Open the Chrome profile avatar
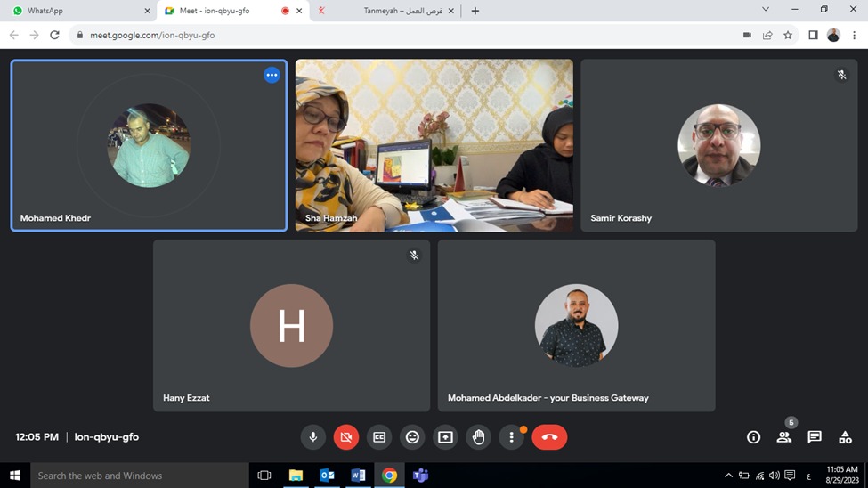Viewport: 868px width, 488px height. point(833,35)
